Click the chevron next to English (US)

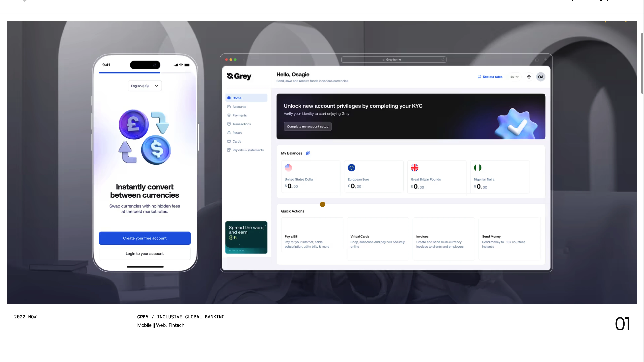click(x=156, y=86)
